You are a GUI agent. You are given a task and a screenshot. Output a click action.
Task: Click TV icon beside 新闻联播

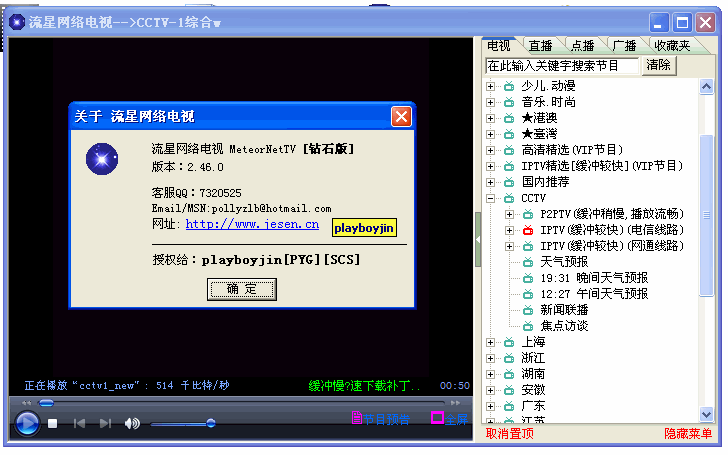(528, 310)
